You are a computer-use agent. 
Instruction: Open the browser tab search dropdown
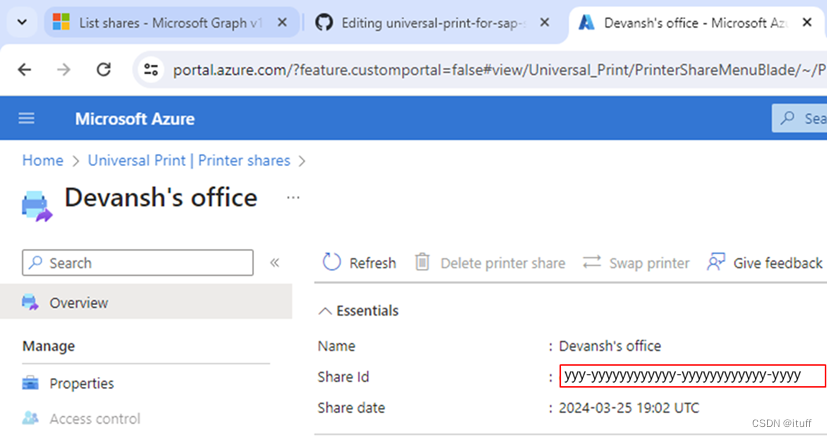pos(22,22)
